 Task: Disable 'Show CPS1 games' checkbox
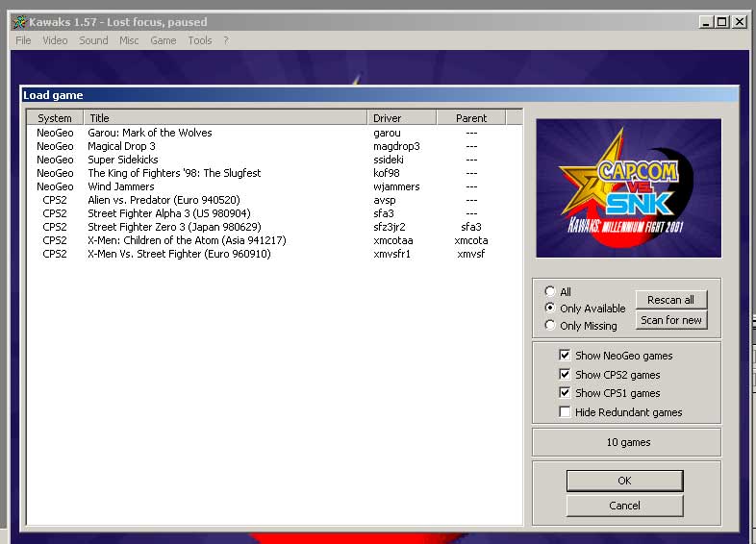tap(566, 393)
